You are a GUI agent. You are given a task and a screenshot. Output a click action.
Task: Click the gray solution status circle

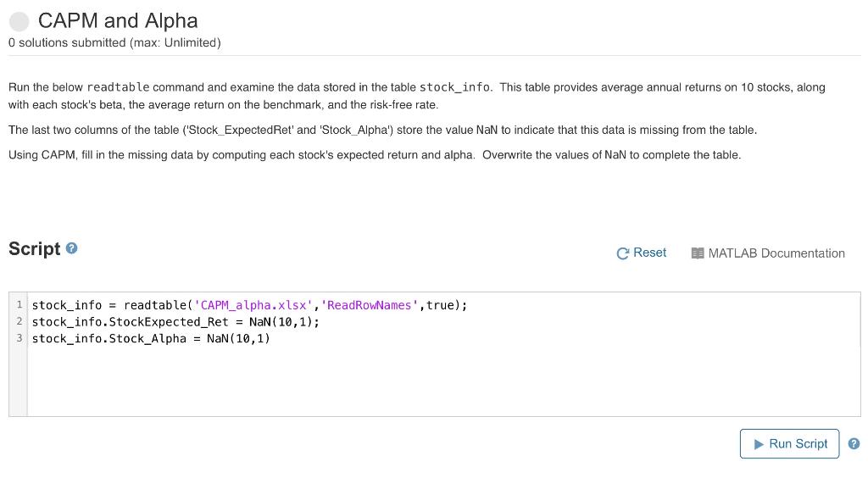point(19,21)
